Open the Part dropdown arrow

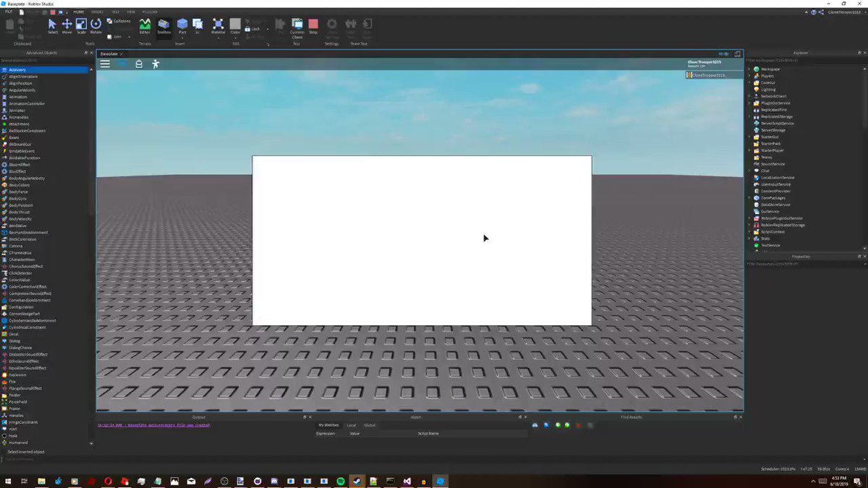click(x=182, y=38)
